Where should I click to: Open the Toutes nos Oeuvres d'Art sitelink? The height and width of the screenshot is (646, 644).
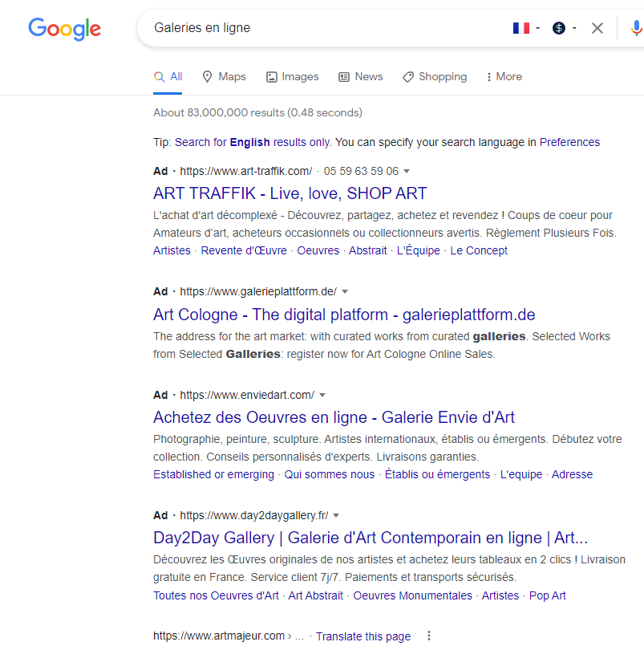click(x=216, y=595)
